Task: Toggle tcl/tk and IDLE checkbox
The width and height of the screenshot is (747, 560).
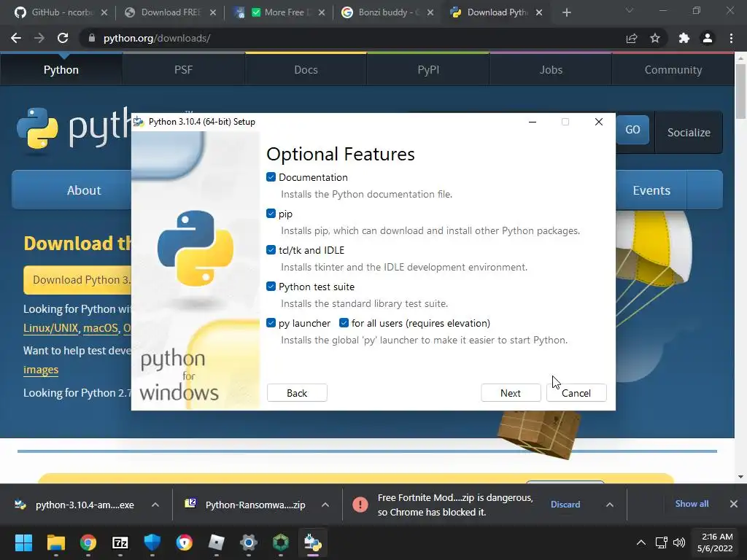Action: click(271, 250)
